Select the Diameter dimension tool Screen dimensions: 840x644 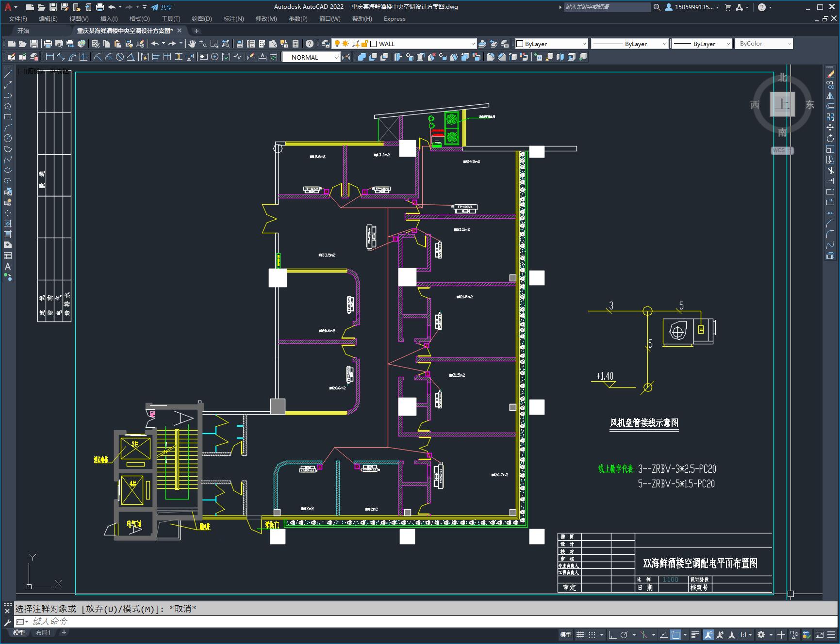[120, 57]
